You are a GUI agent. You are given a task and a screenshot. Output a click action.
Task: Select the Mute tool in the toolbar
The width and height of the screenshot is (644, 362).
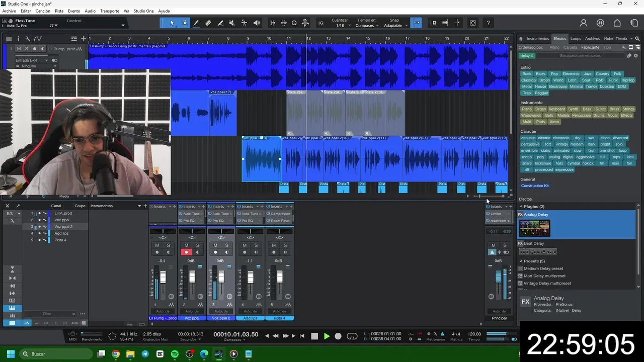[x=232, y=23]
